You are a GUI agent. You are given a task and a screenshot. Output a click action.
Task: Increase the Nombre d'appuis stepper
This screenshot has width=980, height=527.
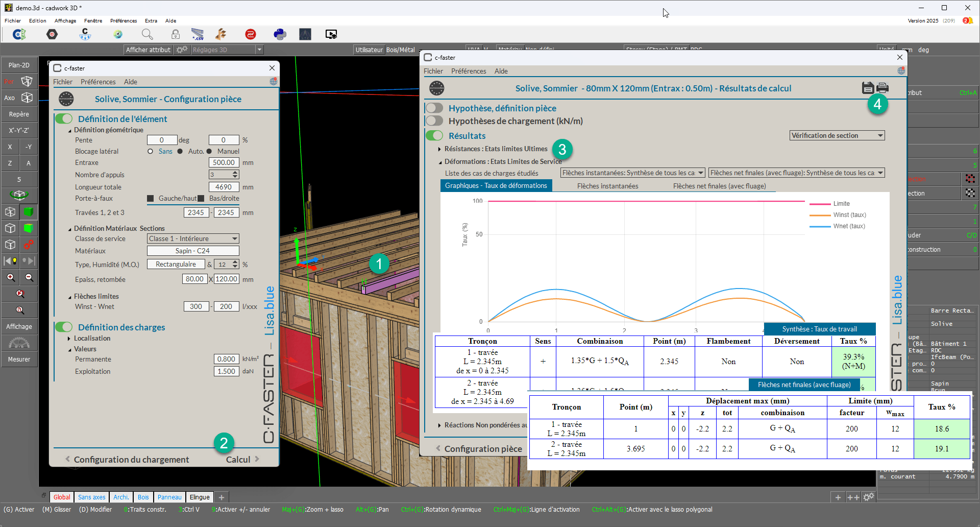[x=235, y=173]
